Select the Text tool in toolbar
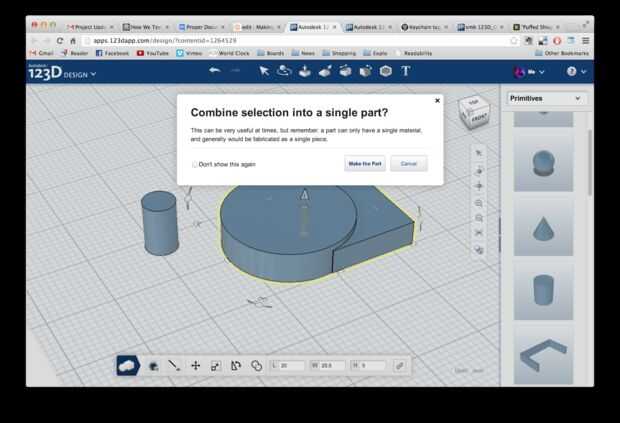Viewport: 620px width, 423px height. pos(406,71)
